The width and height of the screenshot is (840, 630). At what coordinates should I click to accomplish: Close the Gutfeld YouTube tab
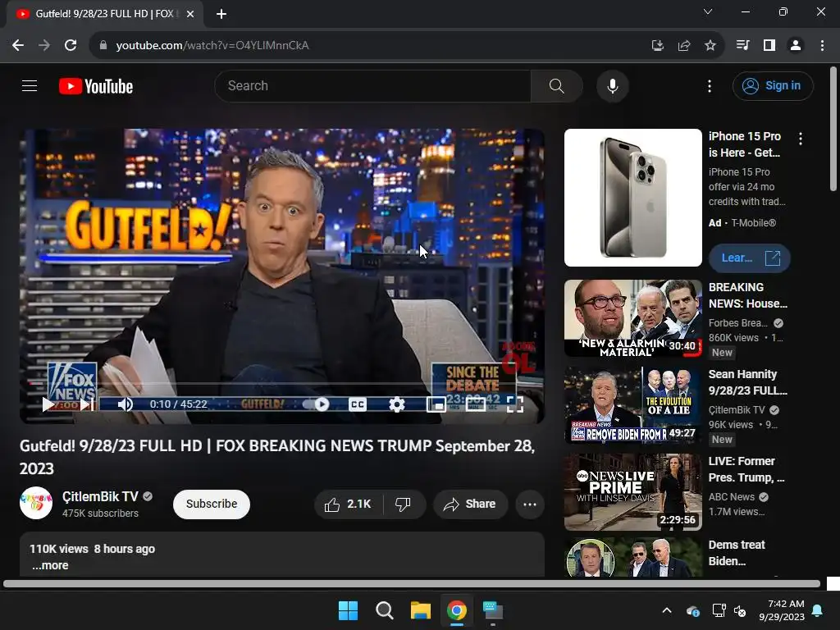click(x=190, y=14)
